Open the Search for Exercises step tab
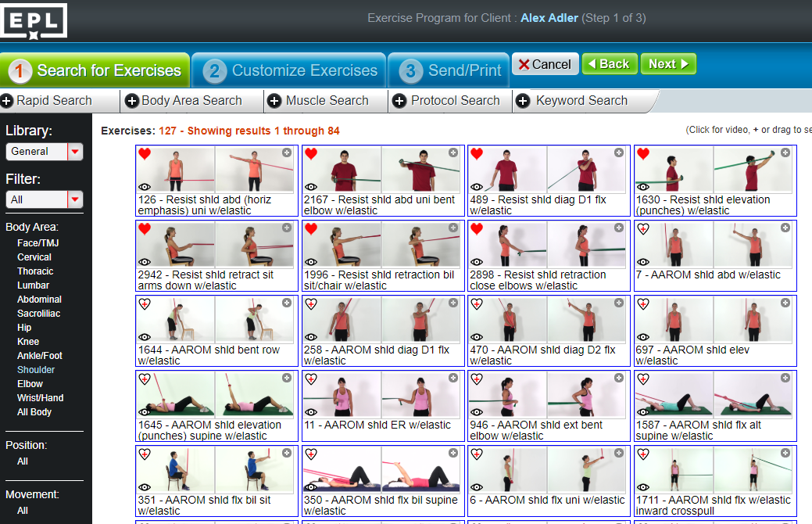This screenshot has width=812, height=524. tap(95, 70)
